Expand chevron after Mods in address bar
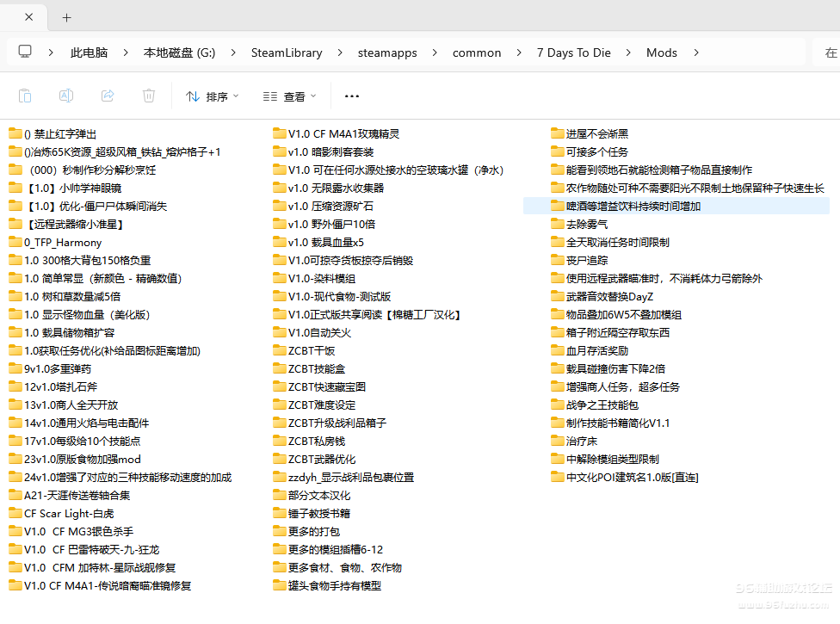The width and height of the screenshot is (840, 624). 695,53
